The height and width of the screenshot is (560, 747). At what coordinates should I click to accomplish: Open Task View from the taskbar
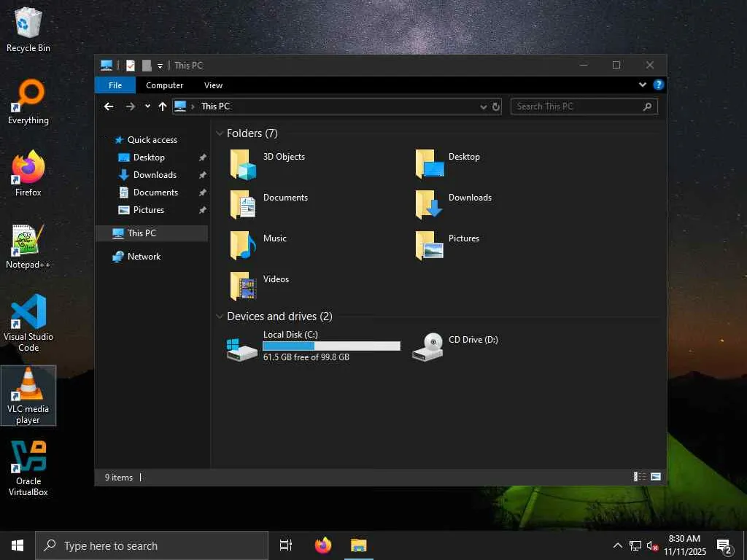tap(286, 545)
